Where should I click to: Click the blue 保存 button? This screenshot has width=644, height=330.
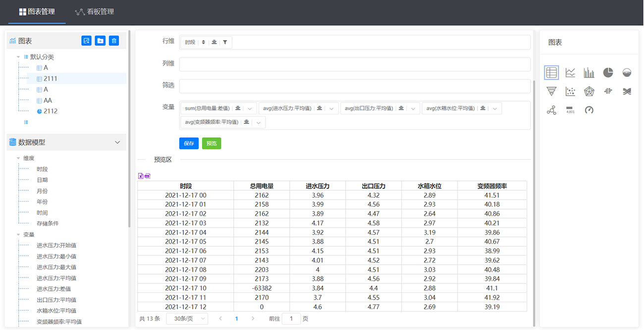[x=189, y=143]
